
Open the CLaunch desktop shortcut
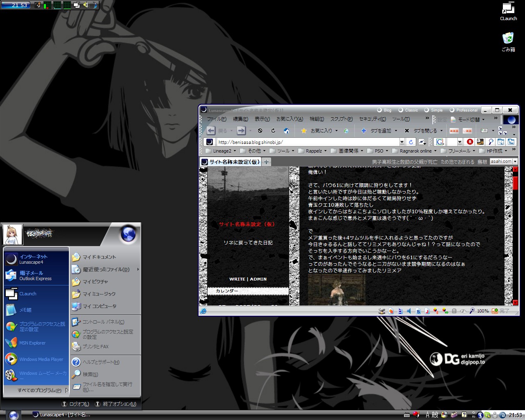click(x=508, y=11)
